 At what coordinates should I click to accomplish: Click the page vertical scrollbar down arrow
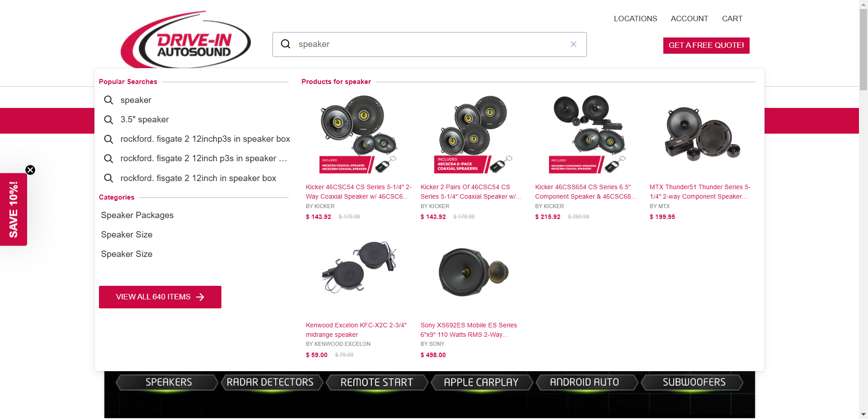863,414
